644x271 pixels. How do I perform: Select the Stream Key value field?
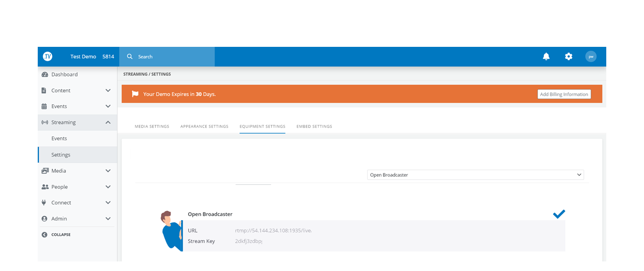(249, 241)
